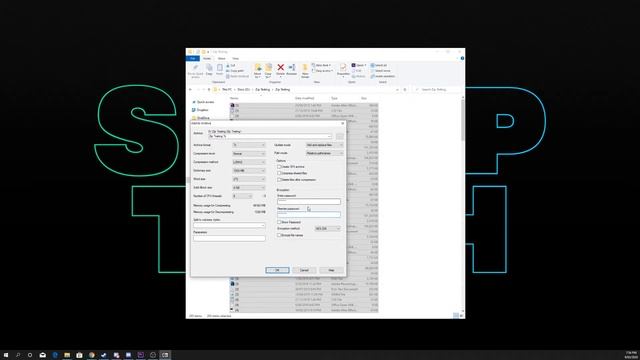The width and height of the screenshot is (640, 360).
Task: Click the Name column header
Action: tap(234, 98)
